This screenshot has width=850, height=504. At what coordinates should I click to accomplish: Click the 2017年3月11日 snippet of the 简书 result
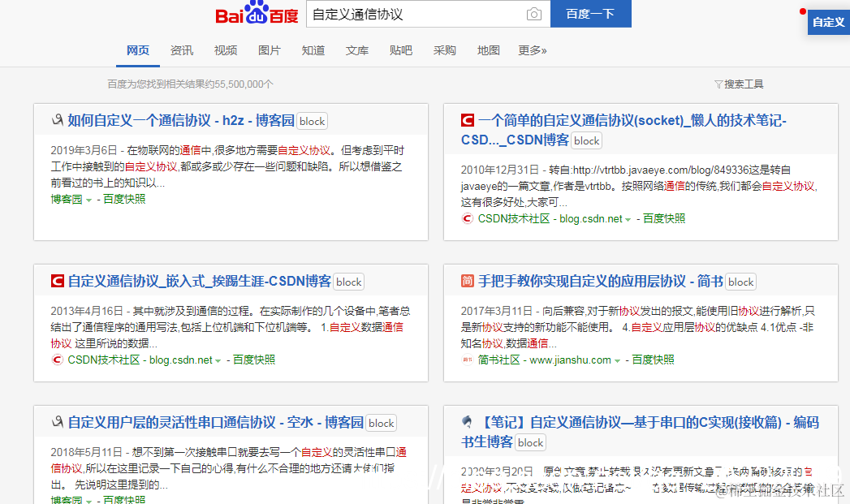[639, 327]
